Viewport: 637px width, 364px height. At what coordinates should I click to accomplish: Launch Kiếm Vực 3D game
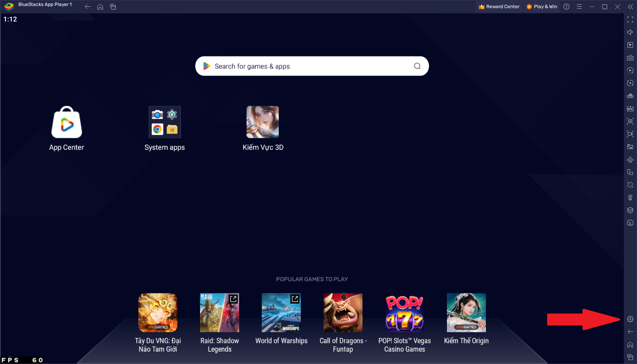(263, 129)
